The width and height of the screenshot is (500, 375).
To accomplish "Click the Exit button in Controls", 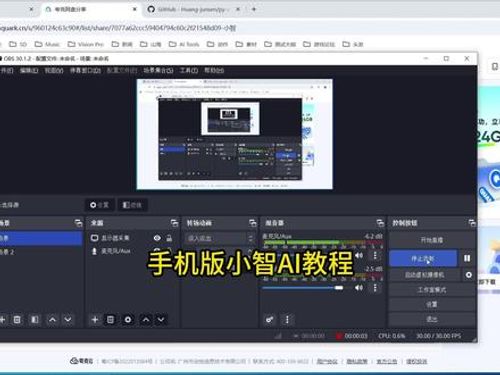I will click(432, 319).
